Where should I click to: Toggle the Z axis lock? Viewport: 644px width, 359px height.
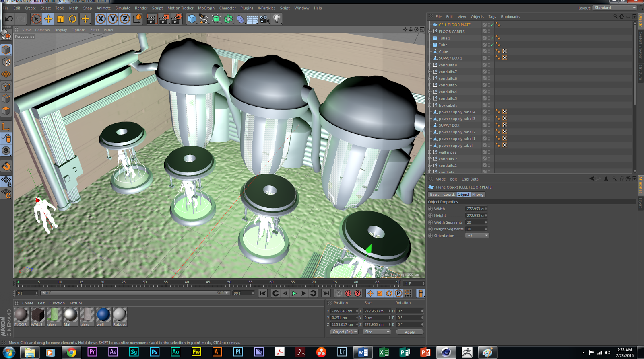pyautogui.click(x=125, y=19)
